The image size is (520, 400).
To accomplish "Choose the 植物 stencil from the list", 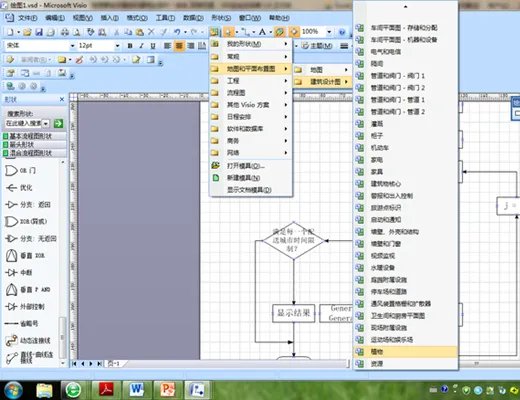I will point(405,352).
